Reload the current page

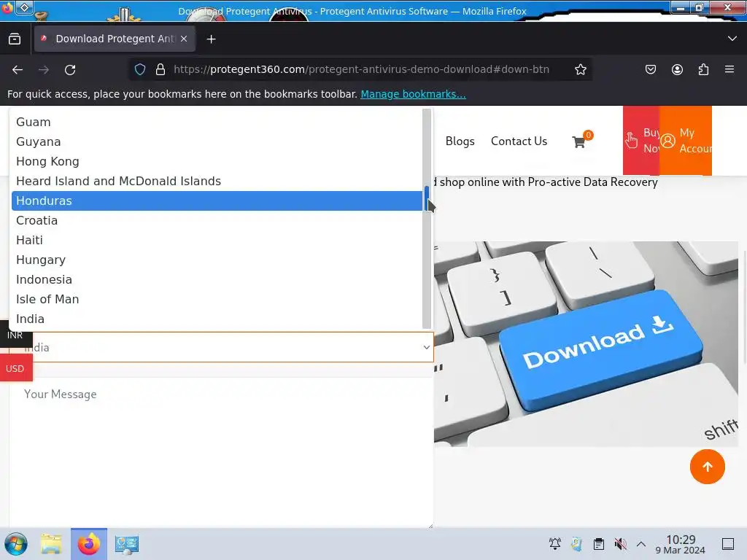pos(70,70)
